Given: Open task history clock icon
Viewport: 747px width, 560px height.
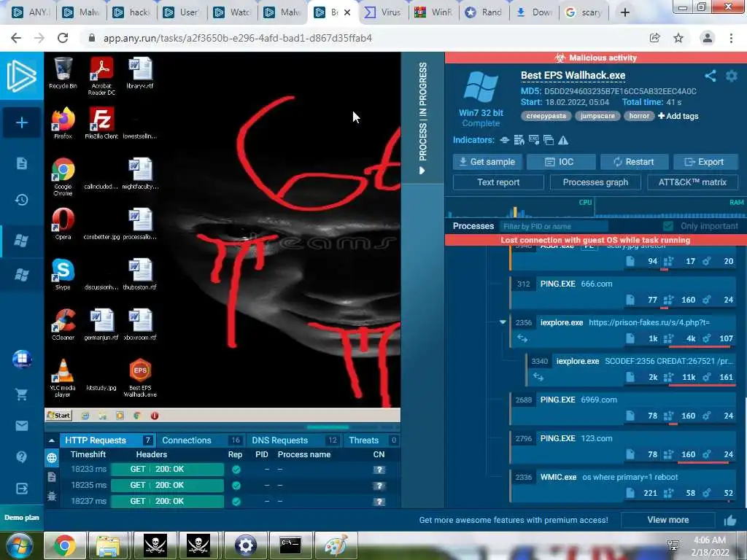Looking at the screenshot, I should (x=21, y=200).
